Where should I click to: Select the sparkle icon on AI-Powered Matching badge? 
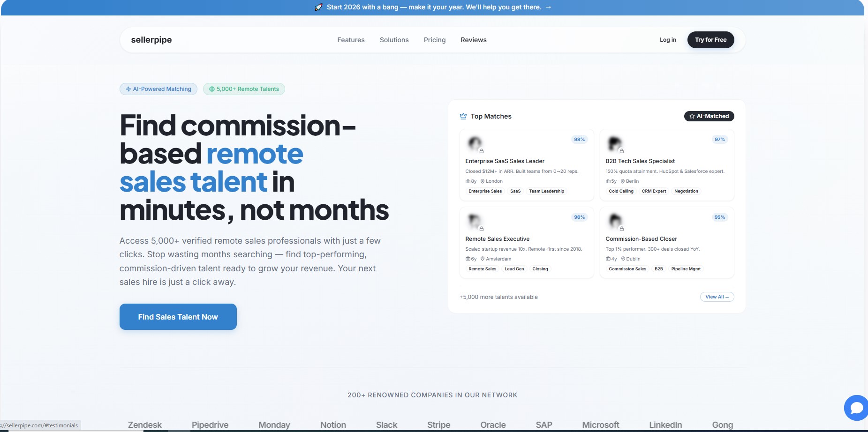click(x=128, y=89)
